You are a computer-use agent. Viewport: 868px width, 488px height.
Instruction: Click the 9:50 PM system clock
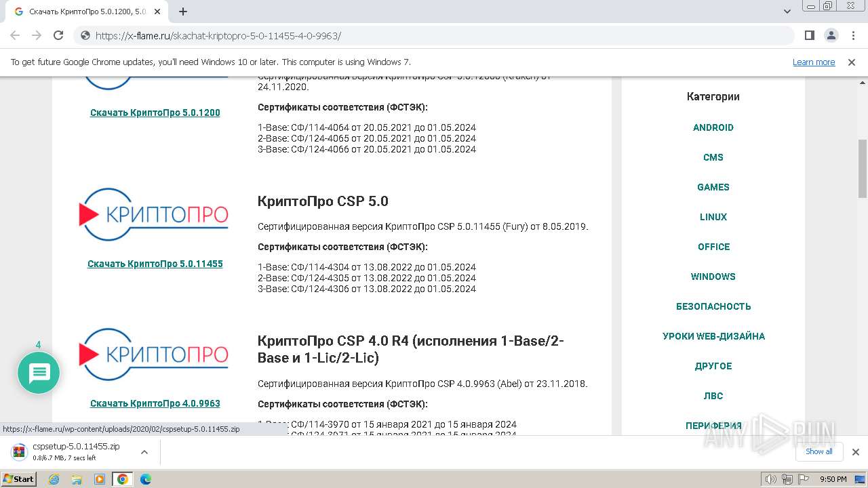[x=833, y=479]
